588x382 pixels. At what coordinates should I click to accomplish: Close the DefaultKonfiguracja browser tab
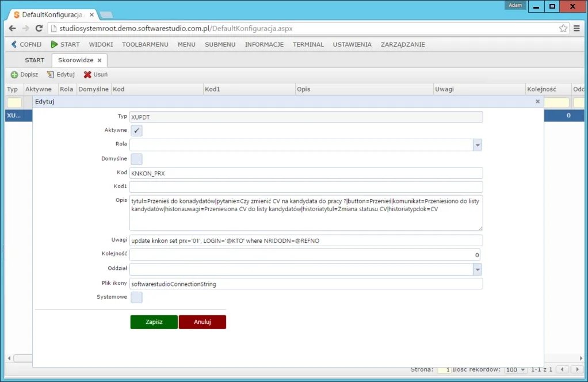(x=91, y=15)
